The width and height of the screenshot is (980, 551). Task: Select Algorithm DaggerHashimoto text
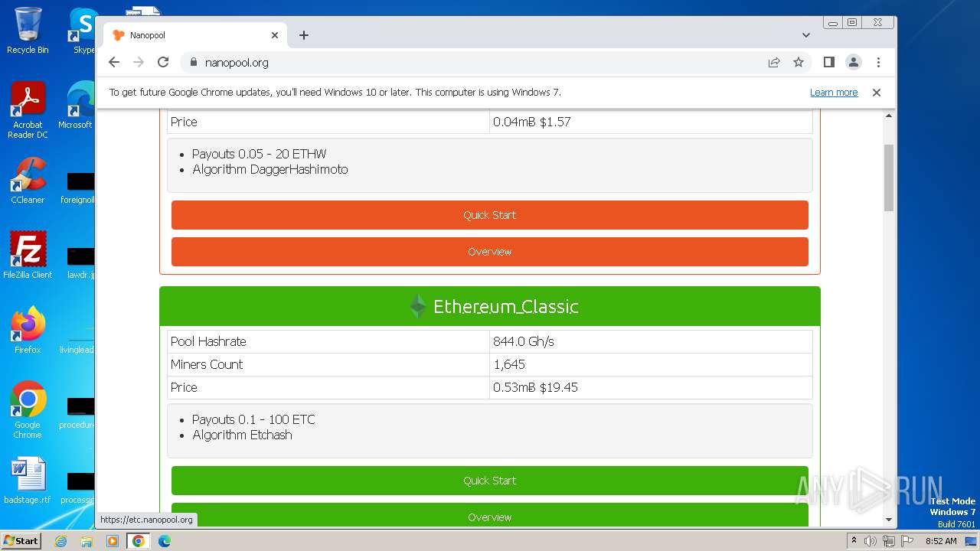click(270, 169)
